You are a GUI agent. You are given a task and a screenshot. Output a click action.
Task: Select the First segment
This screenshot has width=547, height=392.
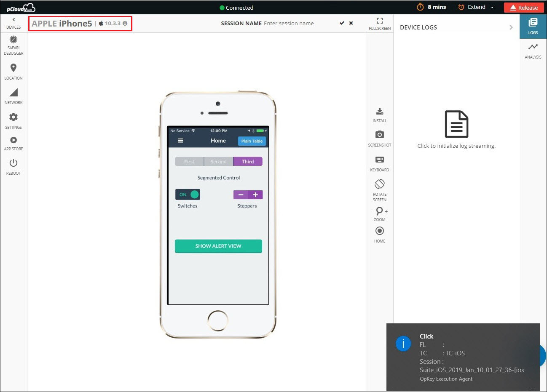189,162
